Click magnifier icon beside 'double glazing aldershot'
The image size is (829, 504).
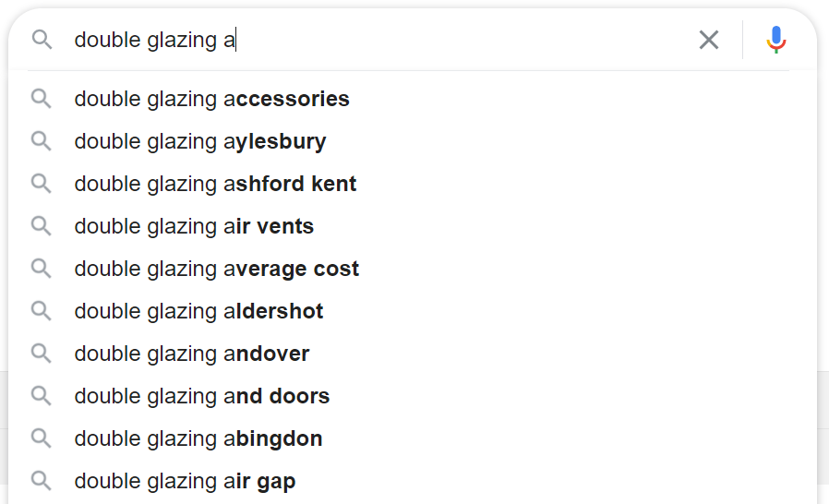[41, 311]
